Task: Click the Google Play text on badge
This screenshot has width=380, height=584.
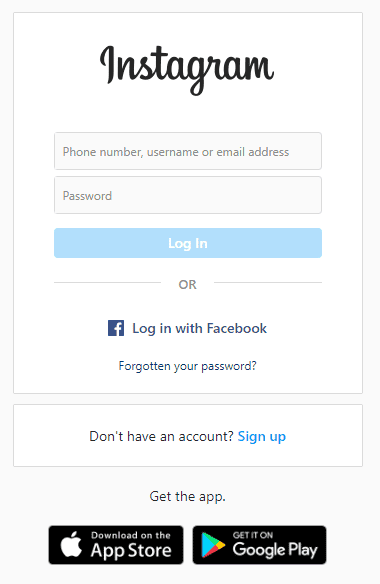Action: pyautogui.click(x=275, y=550)
